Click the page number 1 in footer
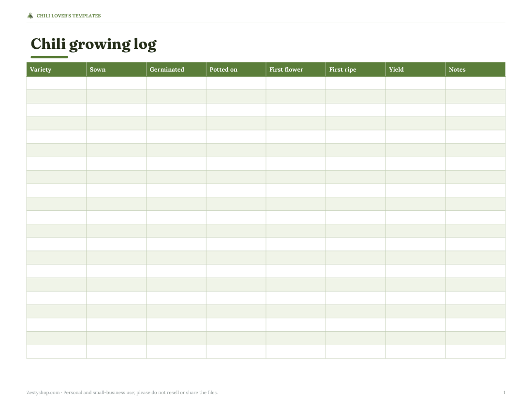The image size is (532, 411). tap(504, 392)
